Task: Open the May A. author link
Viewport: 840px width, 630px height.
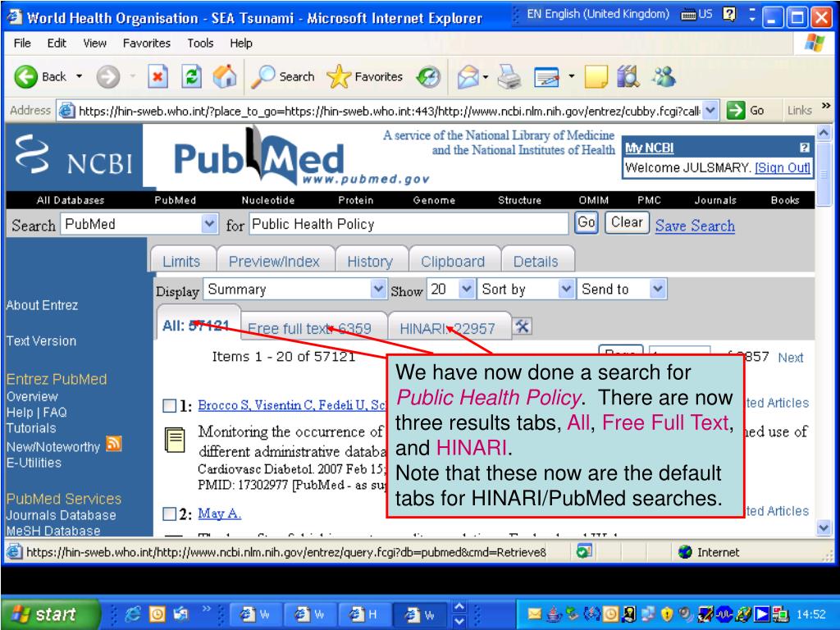Action: (219, 514)
